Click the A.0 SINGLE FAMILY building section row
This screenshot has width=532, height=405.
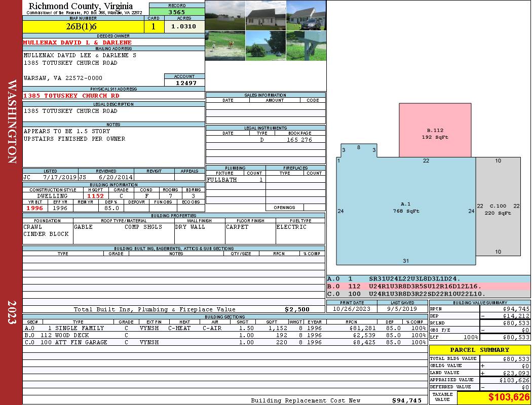(x=225, y=328)
